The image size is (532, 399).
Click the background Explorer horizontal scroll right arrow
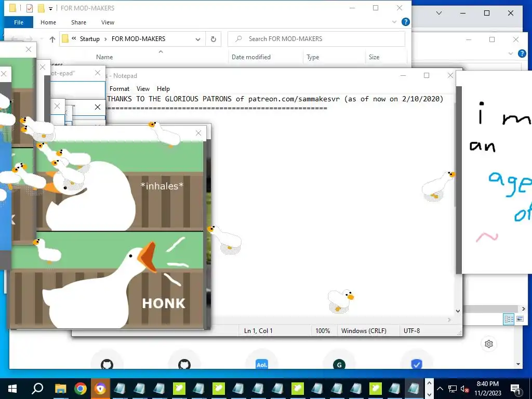point(524,309)
